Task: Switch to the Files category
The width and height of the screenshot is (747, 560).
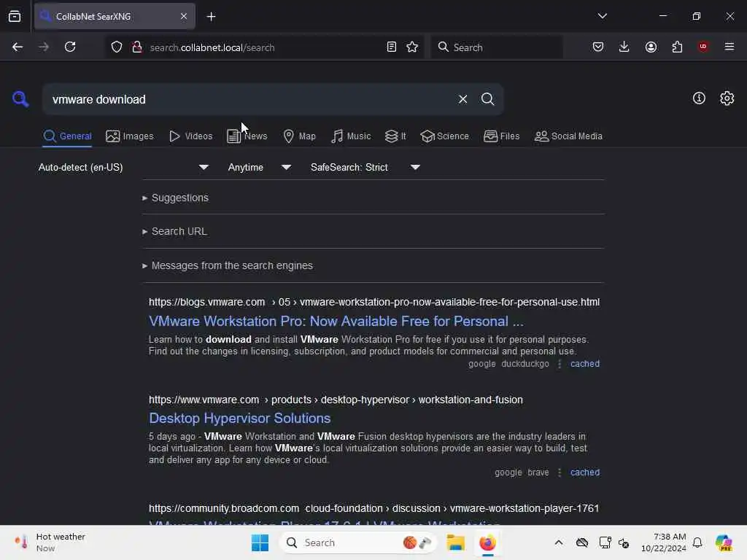Action: [501, 136]
